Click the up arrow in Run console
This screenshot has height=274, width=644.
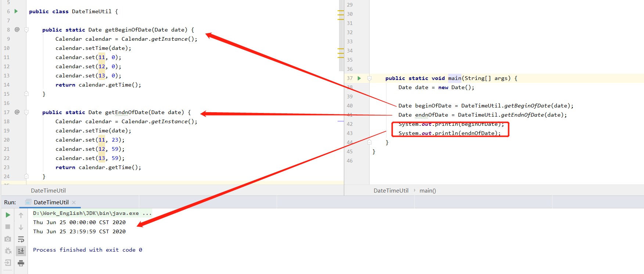click(21, 215)
